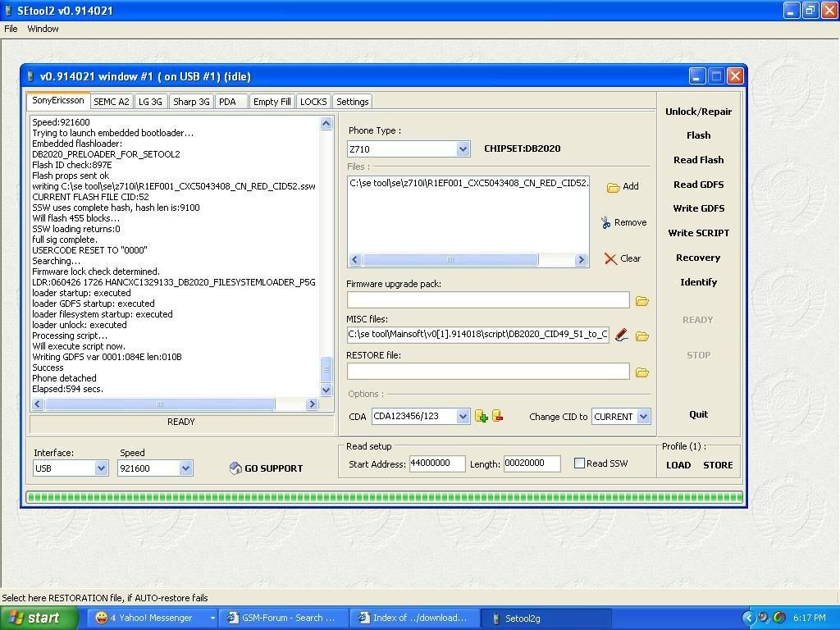Browse for MISC files folder icon
Screen dimensions: 840x630
pos(641,336)
